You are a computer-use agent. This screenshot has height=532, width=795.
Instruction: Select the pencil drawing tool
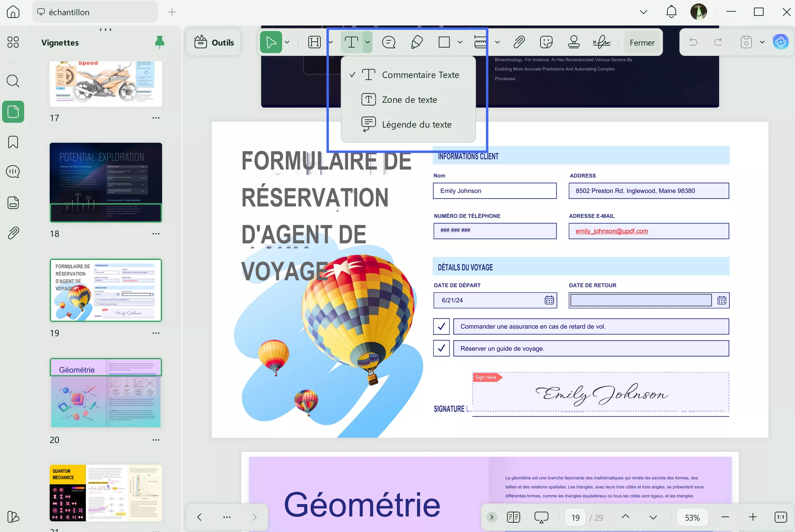[417, 42]
